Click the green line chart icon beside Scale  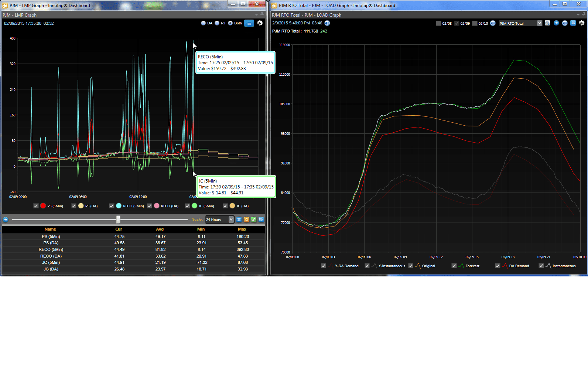pos(254,219)
